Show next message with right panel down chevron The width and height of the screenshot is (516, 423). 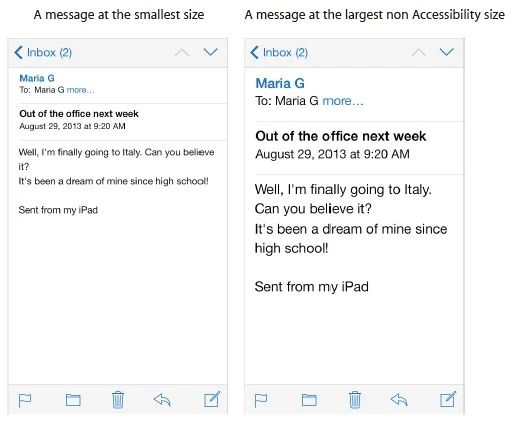click(x=447, y=52)
